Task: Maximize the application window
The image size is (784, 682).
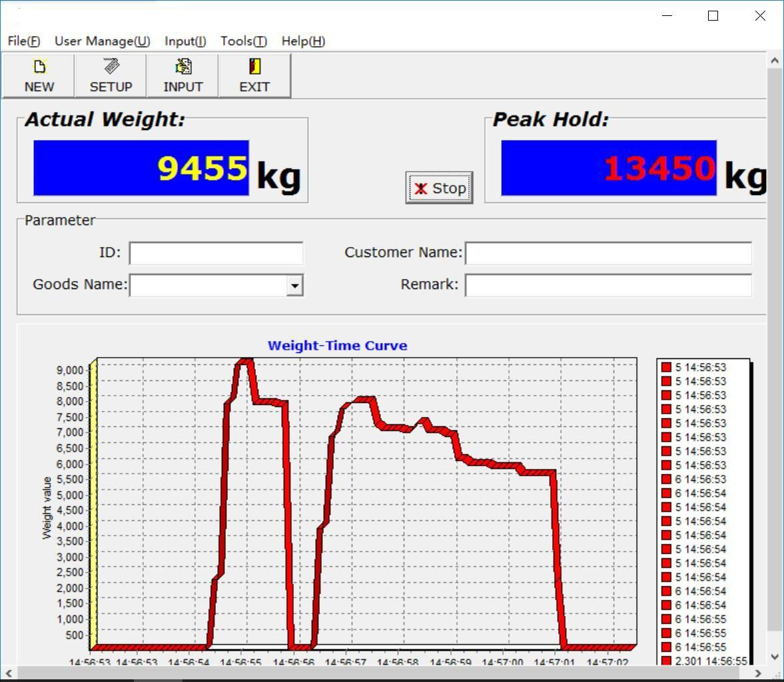Action: pyautogui.click(x=713, y=16)
